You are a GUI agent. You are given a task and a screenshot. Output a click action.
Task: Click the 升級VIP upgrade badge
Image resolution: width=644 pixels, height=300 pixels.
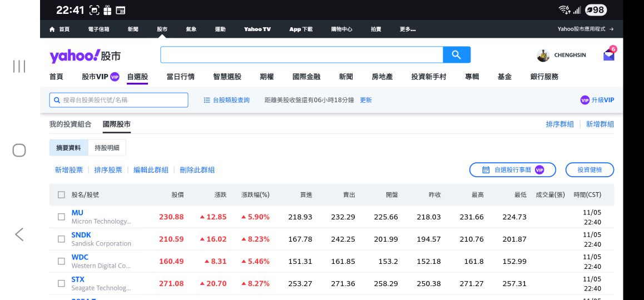597,100
